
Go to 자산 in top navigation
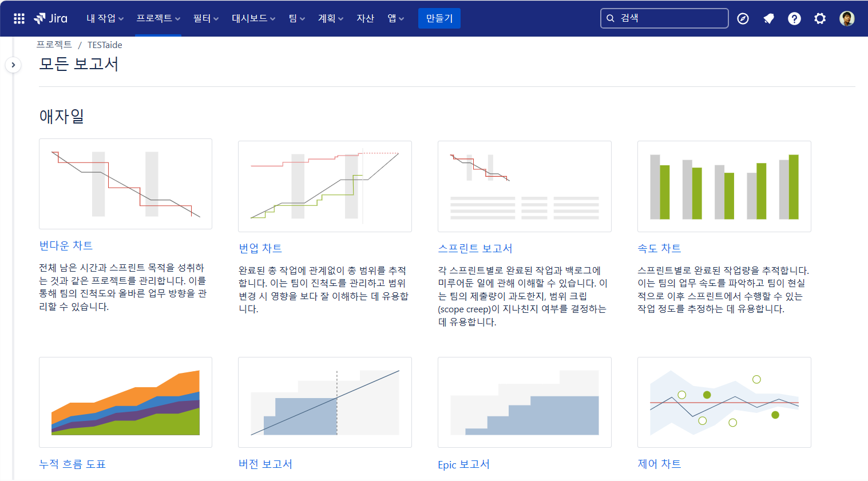(x=365, y=18)
